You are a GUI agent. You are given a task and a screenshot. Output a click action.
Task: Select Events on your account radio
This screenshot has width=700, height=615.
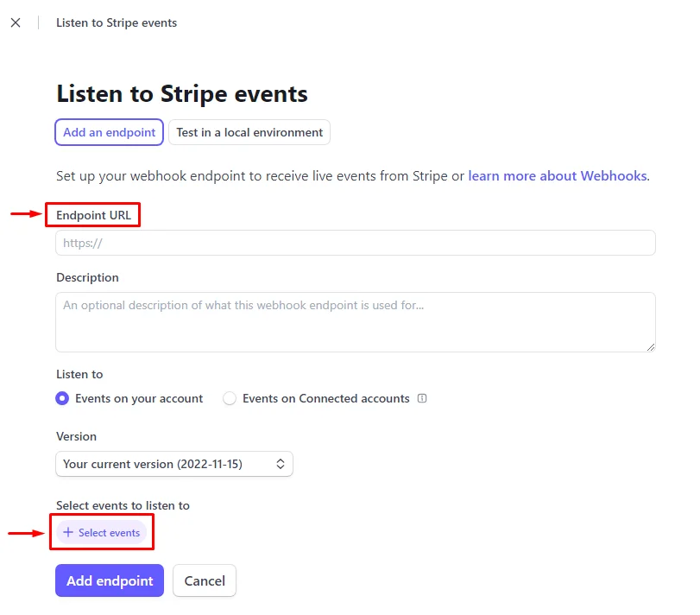62,398
